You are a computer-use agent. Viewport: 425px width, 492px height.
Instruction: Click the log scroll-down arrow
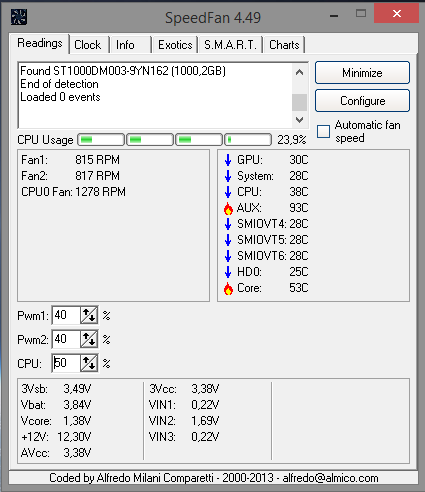pos(299,119)
